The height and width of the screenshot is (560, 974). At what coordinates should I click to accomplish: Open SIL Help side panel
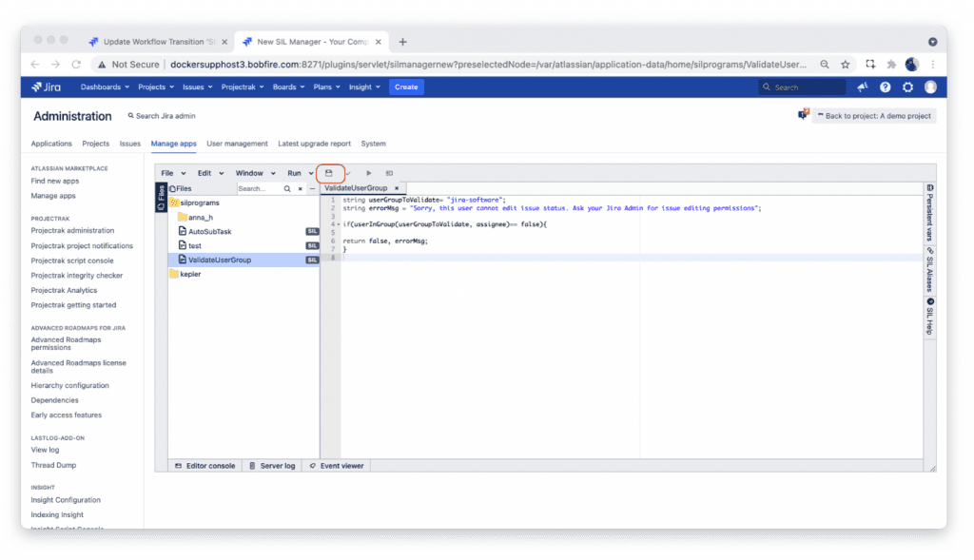(930, 317)
